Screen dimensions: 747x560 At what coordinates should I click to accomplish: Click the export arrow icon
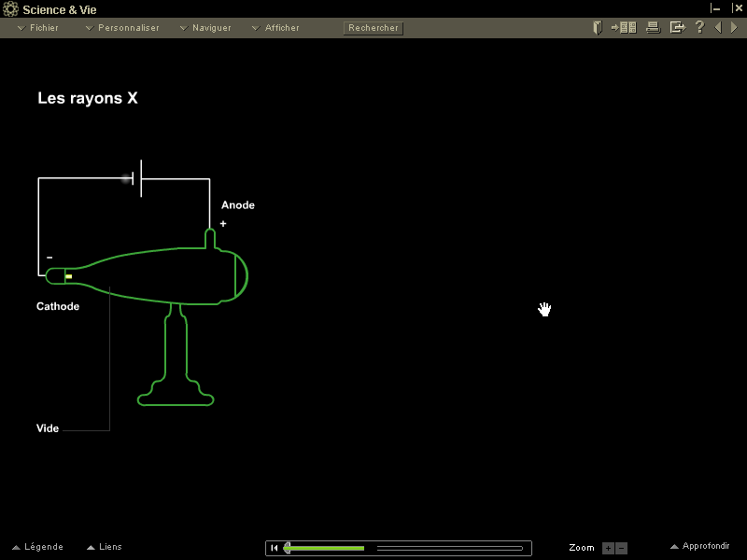(678, 28)
